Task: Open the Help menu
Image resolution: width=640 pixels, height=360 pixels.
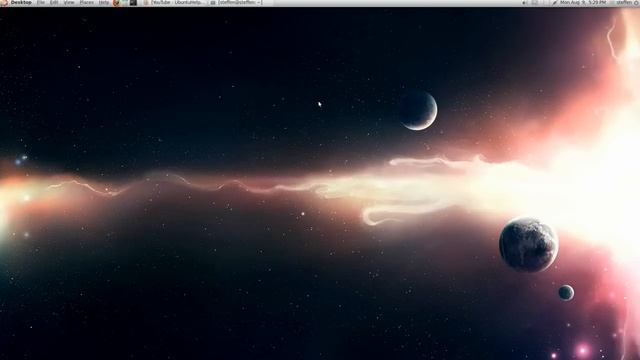Action: [x=104, y=2]
